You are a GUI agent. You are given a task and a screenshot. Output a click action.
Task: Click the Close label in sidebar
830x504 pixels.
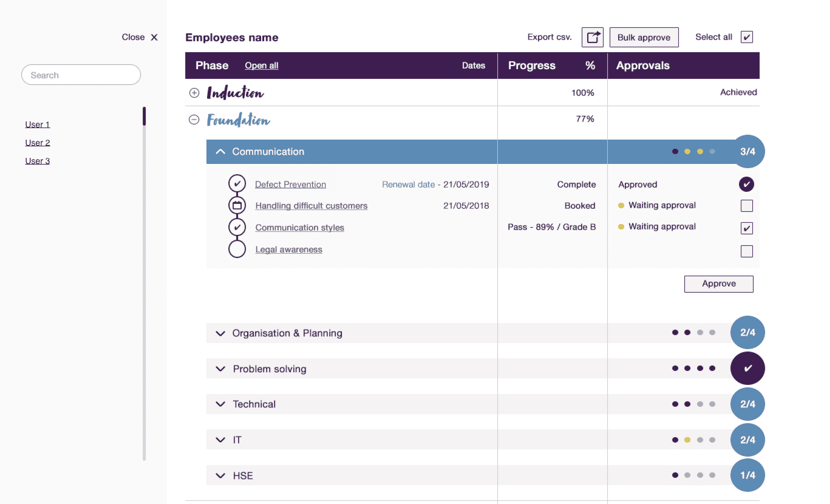point(133,37)
